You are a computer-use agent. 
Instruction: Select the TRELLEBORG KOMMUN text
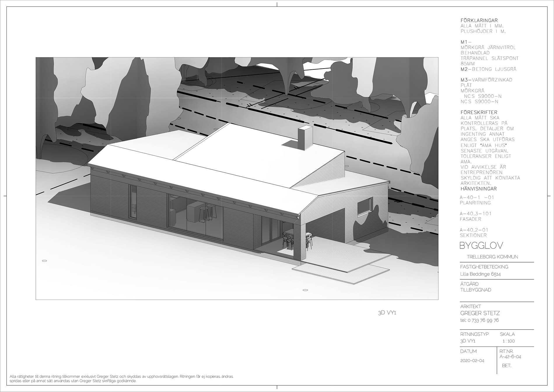492,257
